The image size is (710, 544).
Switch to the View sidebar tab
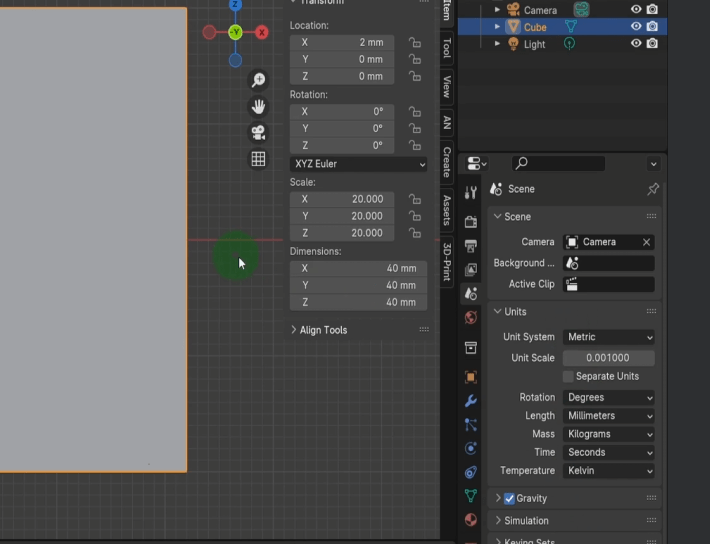(447, 86)
